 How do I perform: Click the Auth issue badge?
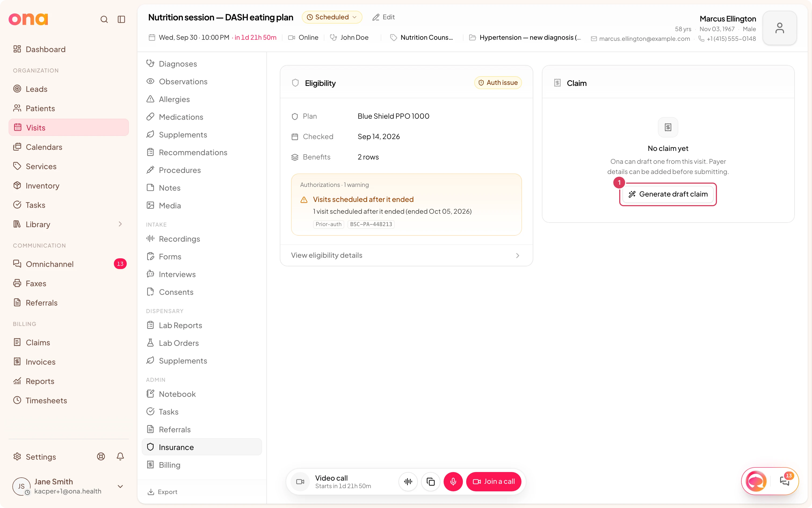pyautogui.click(x=498, y=83)
